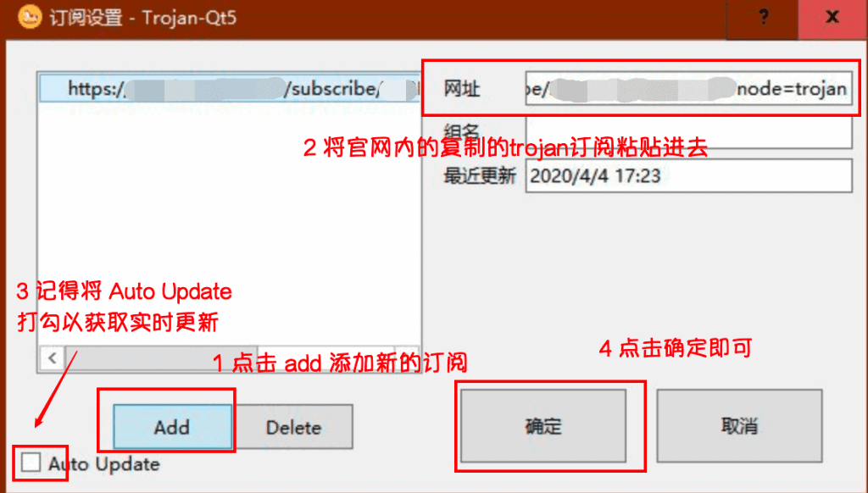The width and height of the screenshot is (868, 493).
Task: Remove the subscription using Delete button
Action: 292,427
